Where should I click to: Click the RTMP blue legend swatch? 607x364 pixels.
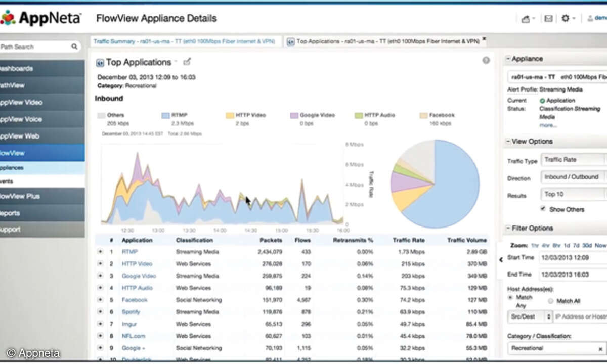[x=165, y=115]
